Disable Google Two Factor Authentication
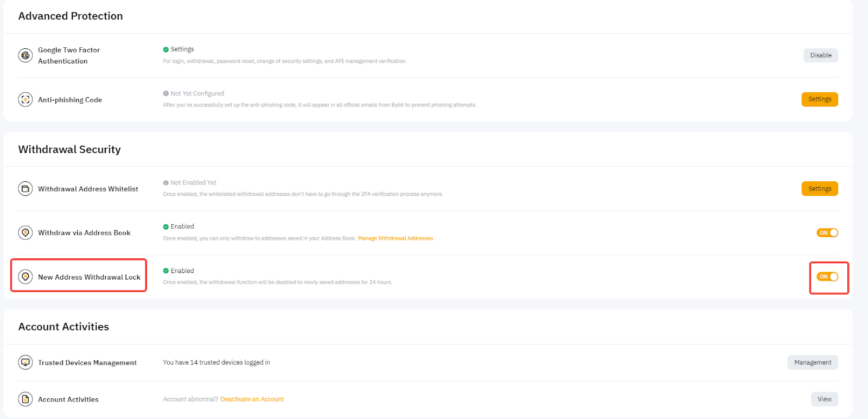The image size is (868, 419). point(820,55)
